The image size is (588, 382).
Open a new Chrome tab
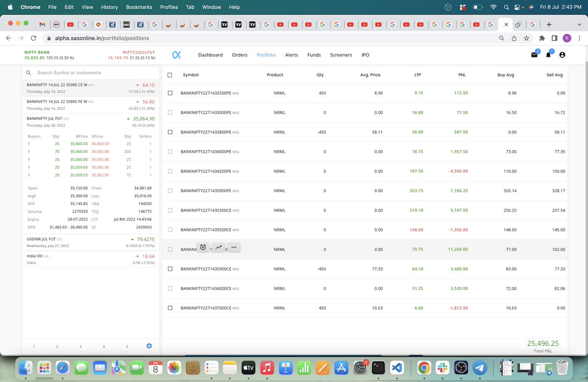[x=549, y=25]
